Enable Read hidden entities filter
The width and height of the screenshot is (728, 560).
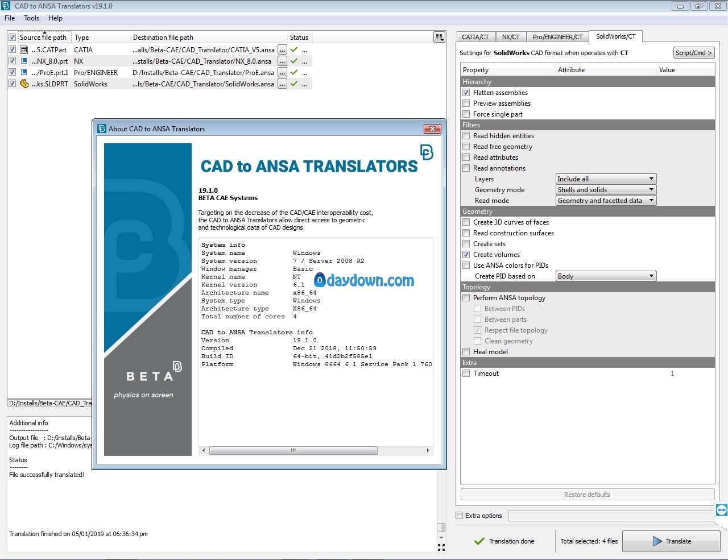[x=466, y=136]
